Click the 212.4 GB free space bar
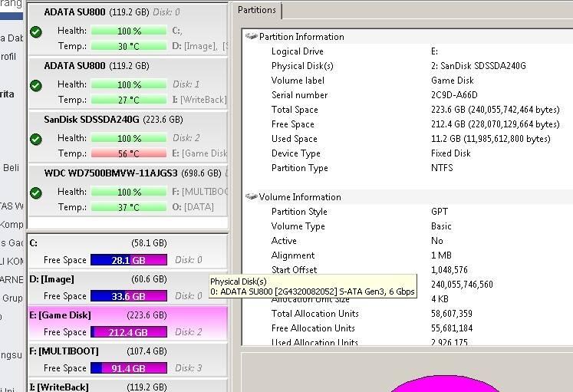Screen dimensions: 573x392 129,332
